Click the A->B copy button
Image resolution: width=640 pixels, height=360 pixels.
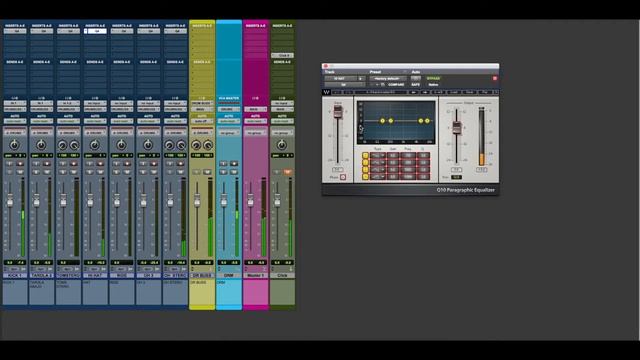coord(438,92)
